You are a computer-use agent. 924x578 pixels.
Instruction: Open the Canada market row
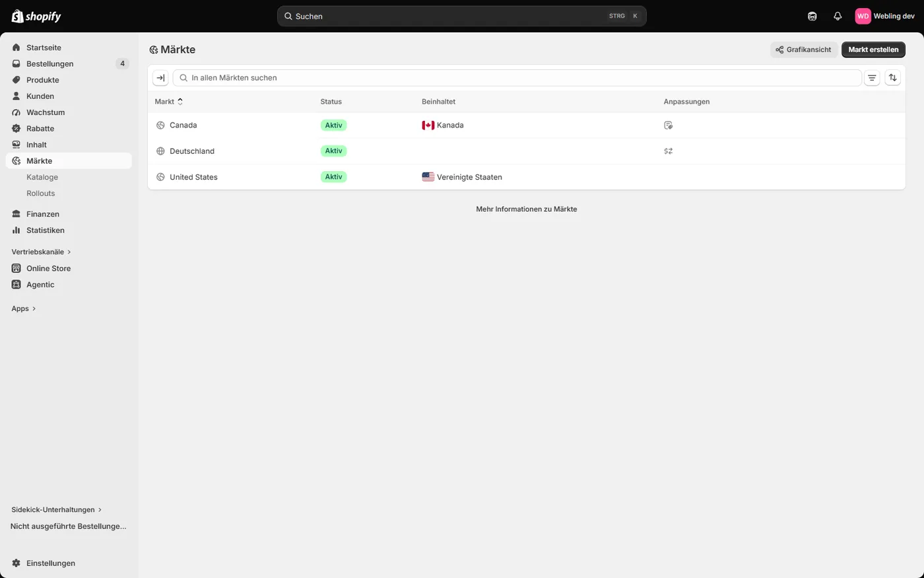527,126
